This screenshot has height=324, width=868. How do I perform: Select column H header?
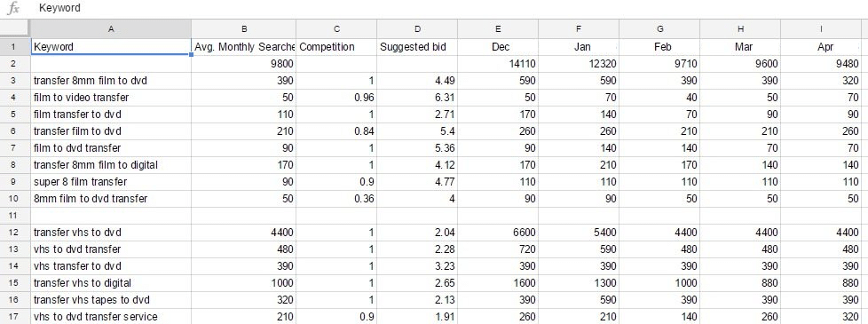(x=740, y=28)
